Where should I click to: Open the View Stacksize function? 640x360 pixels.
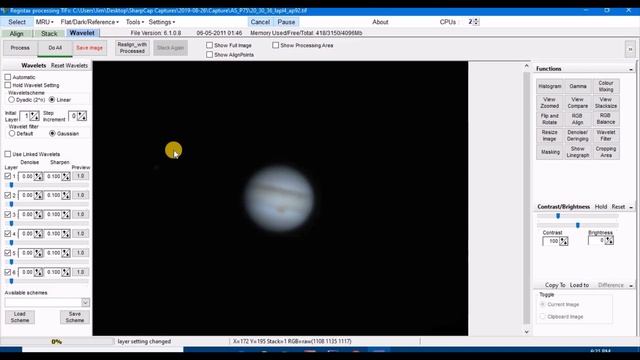[606, 102]
